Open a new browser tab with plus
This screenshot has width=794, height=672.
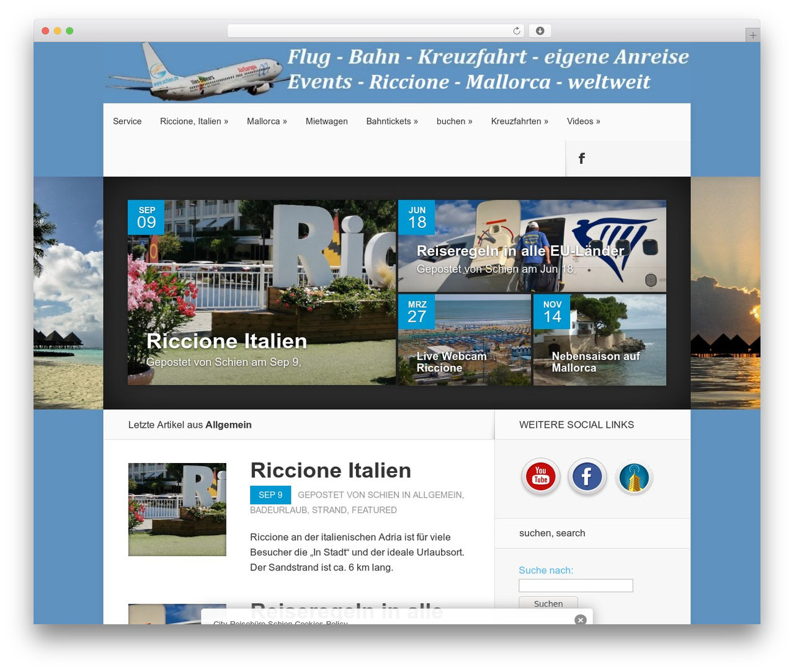coord(752,35)
